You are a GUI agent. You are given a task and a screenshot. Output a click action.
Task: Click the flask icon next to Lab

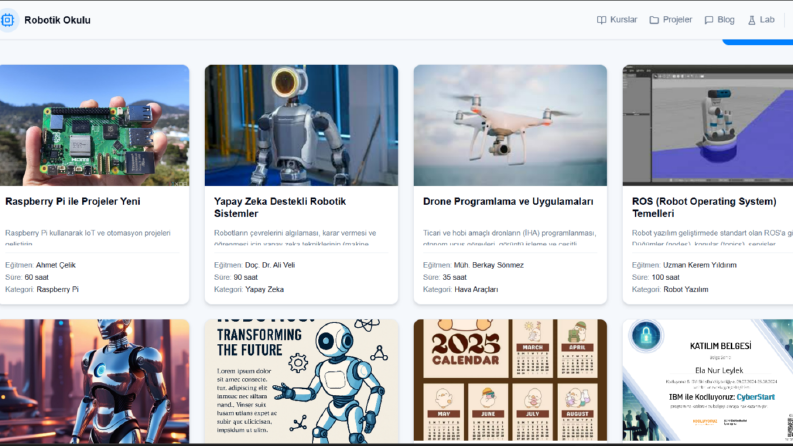752,20
